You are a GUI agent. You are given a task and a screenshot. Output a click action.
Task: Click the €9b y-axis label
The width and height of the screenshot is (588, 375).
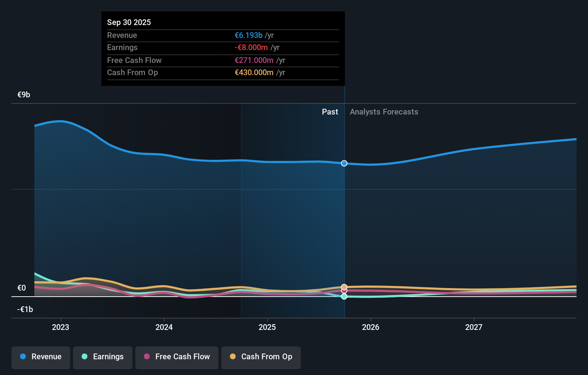click(24, 94)
